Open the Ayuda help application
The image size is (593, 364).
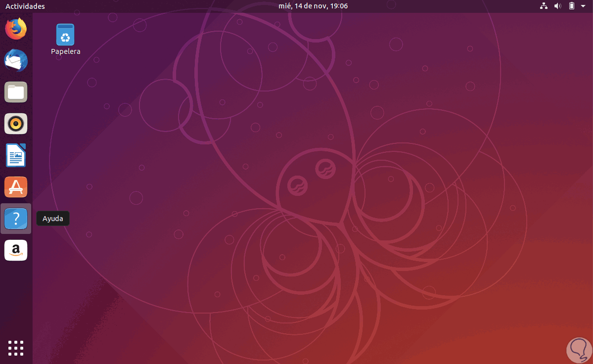tap(16, 219)
